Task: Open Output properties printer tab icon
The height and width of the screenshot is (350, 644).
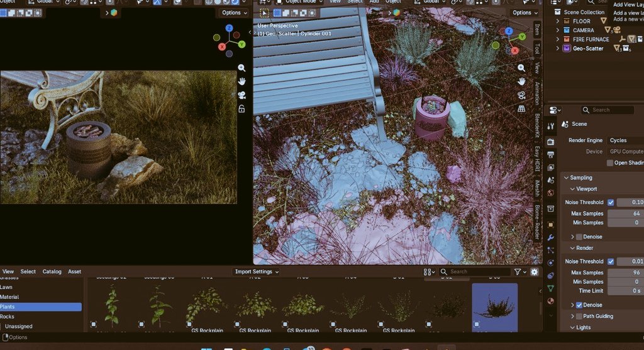Action: point(551,155)
